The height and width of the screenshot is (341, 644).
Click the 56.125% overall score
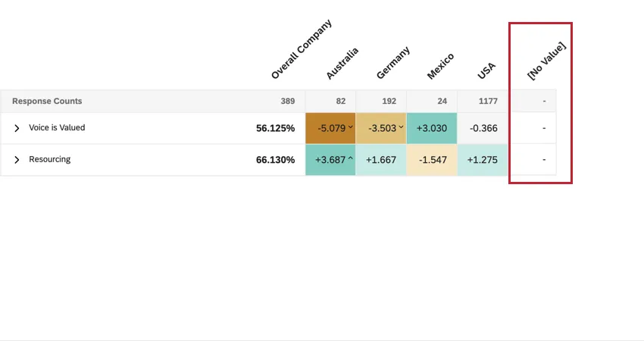click(x=275, y=128)
